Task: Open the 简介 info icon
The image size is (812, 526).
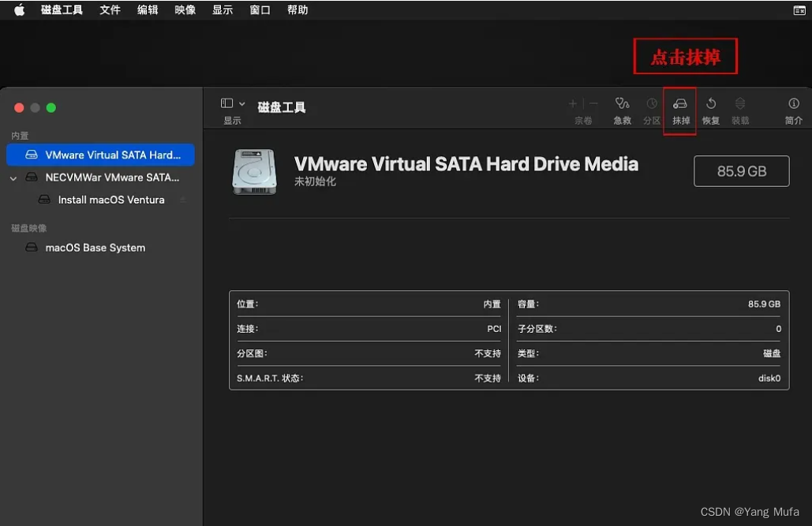Action: pyautogui.click(x=793, y=103)
